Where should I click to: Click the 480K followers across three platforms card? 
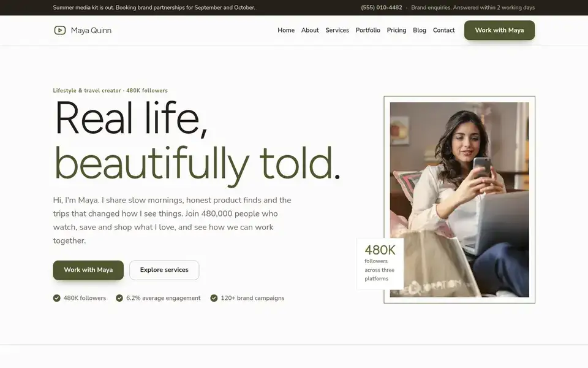(x=380, y=264)
